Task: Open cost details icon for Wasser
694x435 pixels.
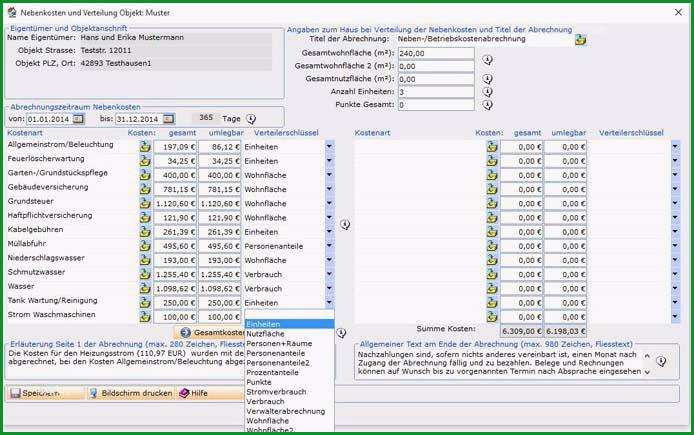Action: pyautogui.click(x=145, y=289)
